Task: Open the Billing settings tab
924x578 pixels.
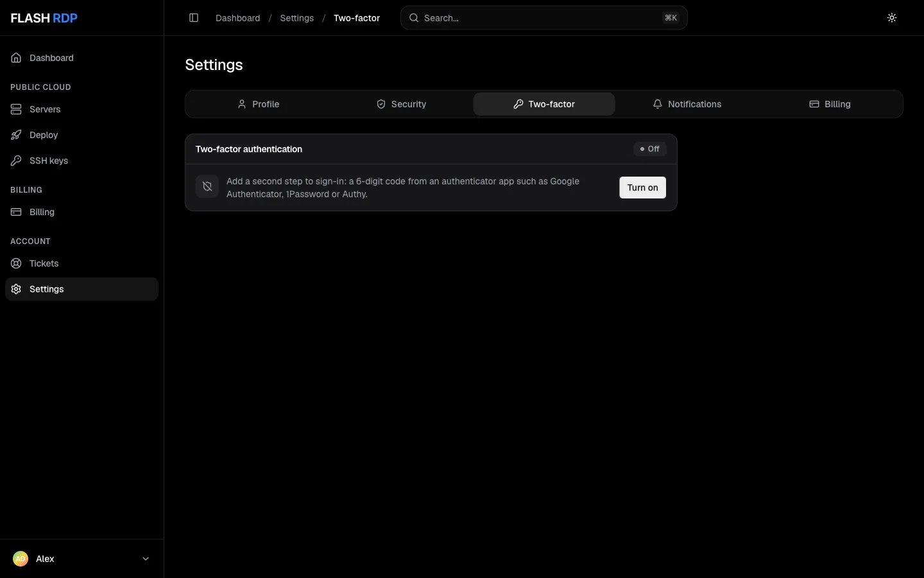Action: (x=830, y=104)
